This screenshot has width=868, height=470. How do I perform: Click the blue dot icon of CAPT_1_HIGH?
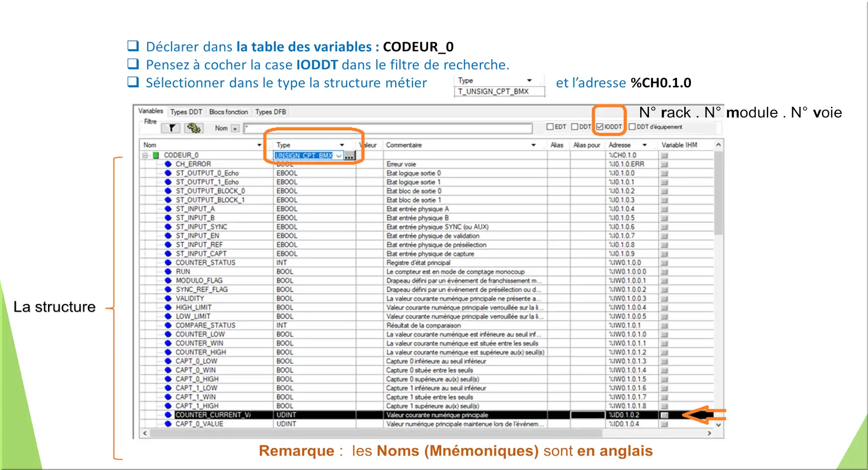[167, 406]
